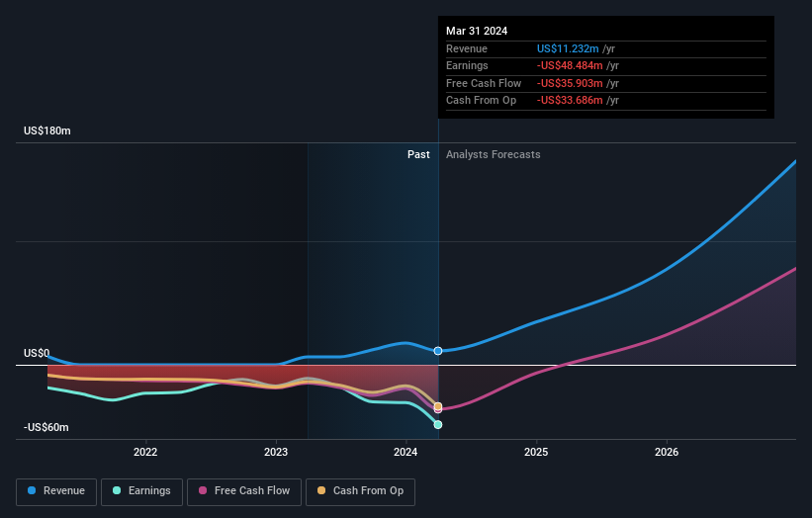
Task: Click the -US$33.686m cash from op value
Action: point(570,101)
